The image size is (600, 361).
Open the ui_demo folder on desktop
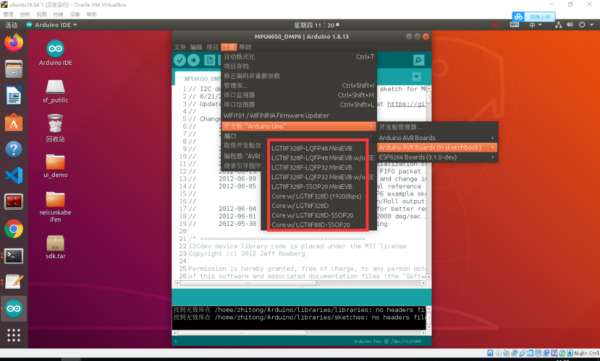(x=55, y=166)
